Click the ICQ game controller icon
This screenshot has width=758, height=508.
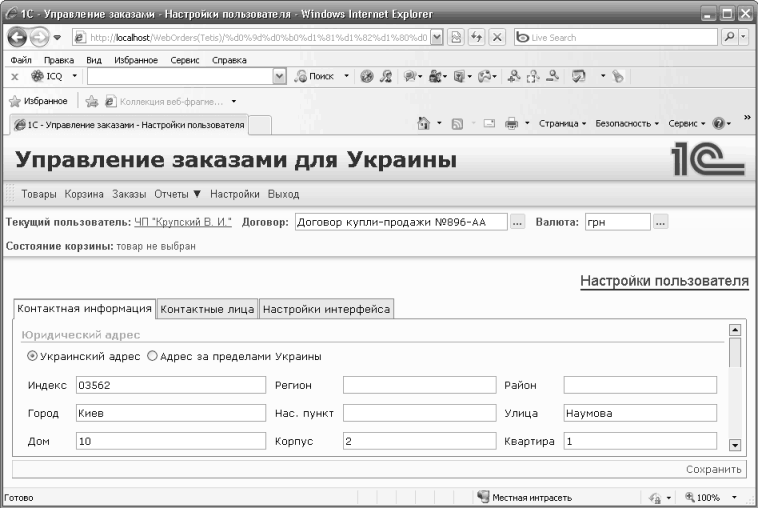[484, 76]
